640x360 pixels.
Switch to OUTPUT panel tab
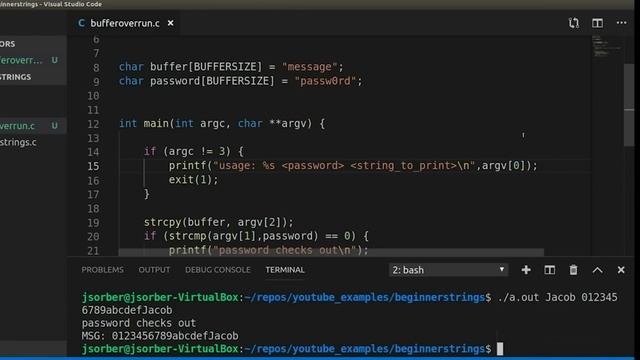coord(154,270)
